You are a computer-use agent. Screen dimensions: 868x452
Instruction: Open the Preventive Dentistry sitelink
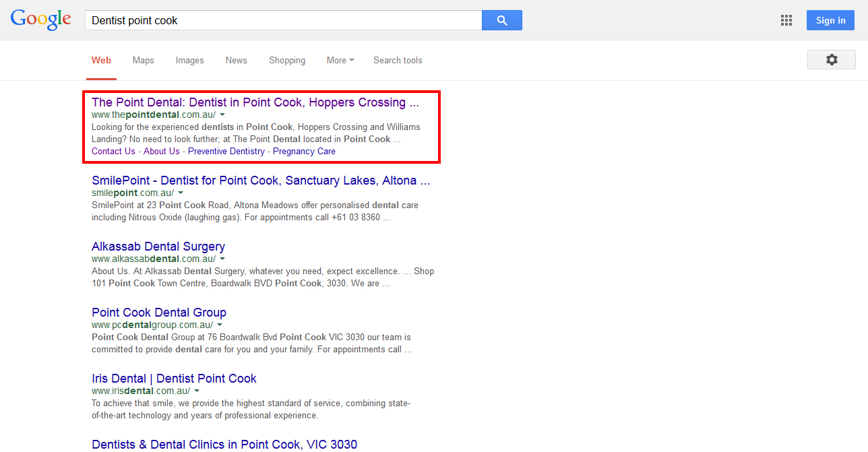[226, 151]
